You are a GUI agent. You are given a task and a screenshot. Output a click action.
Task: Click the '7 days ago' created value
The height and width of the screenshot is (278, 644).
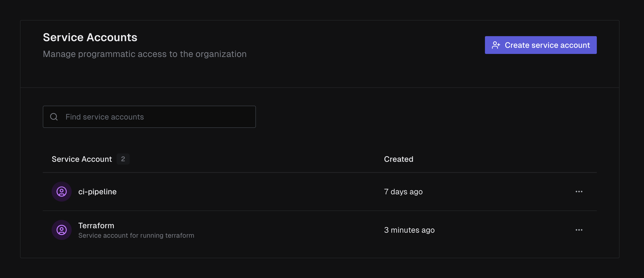[403, 192]
